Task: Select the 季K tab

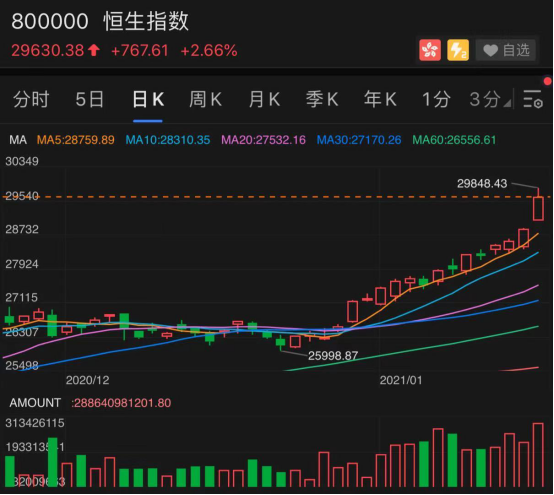Action: pyautogui.click(x=322, y=99)
